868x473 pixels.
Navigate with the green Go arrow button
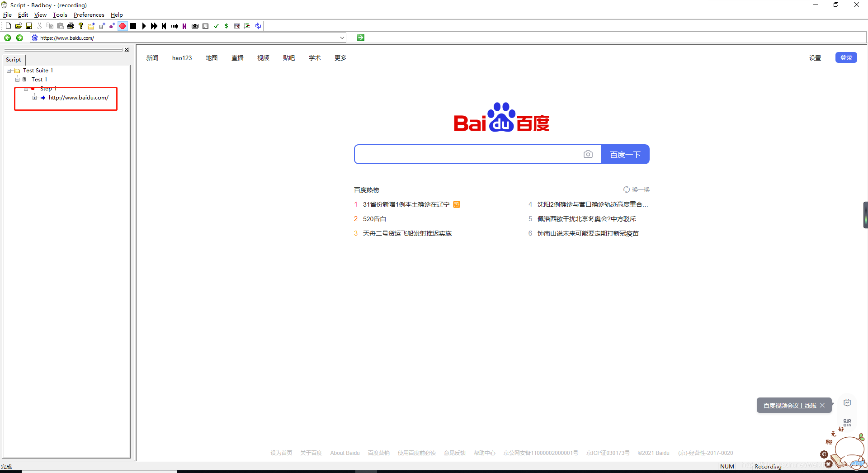click(361, 38)
